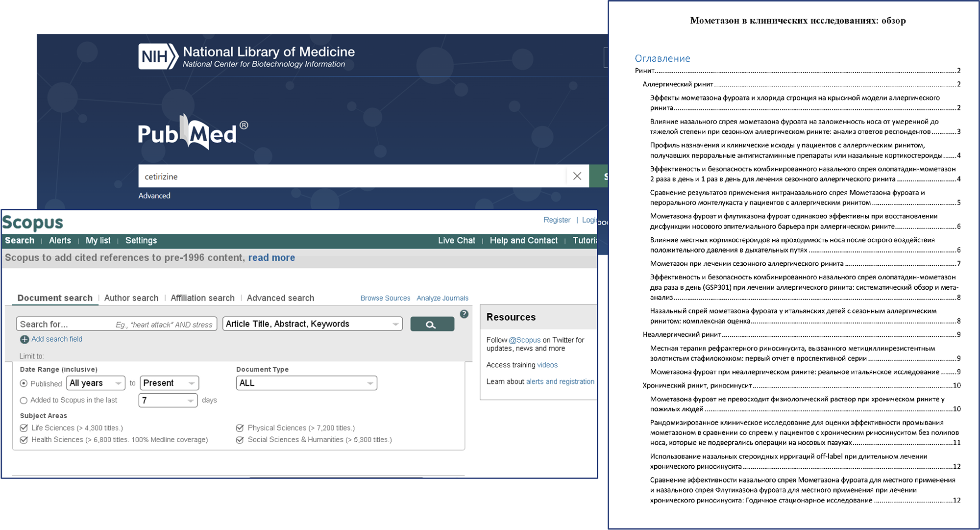Click the green PubMed Search button
Image resolution: width=980 pixels, height=530 pixels.
(599, 176)
